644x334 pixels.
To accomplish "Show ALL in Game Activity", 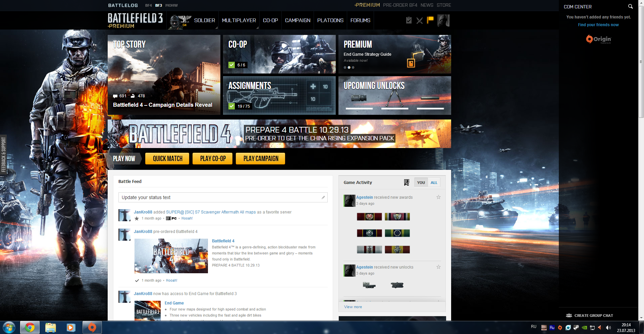I will click(x=434, y=183).
